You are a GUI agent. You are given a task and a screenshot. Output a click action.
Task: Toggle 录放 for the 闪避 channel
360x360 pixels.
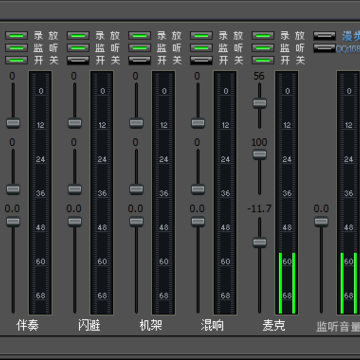(x=78, y=36)
